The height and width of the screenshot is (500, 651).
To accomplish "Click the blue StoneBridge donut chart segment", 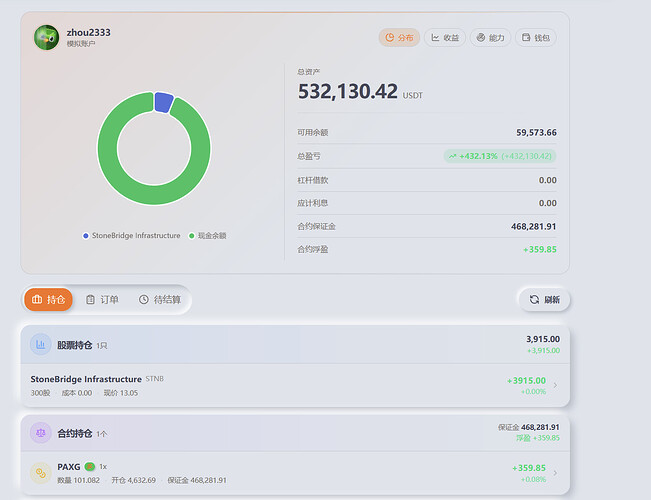I will tap(163, 102).
